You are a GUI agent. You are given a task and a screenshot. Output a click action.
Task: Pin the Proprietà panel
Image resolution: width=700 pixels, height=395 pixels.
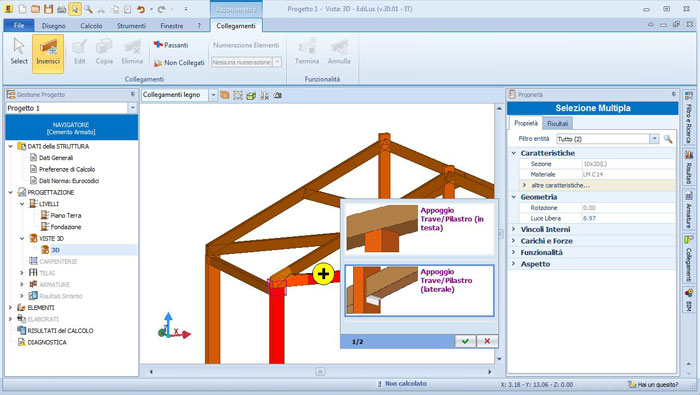coord(674,95)
